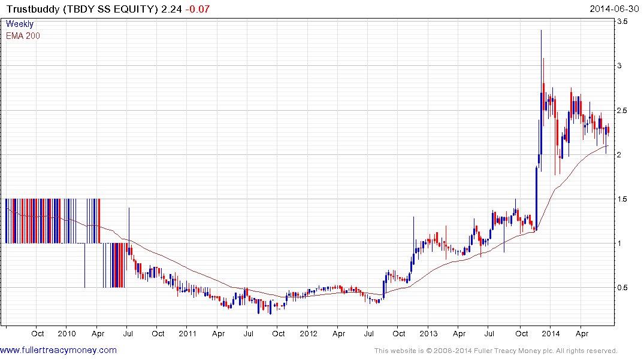The height and width of the screenshot is (359, 644).
Task: Click the 0.5 price axis label
Action: (x=622, y=288)
